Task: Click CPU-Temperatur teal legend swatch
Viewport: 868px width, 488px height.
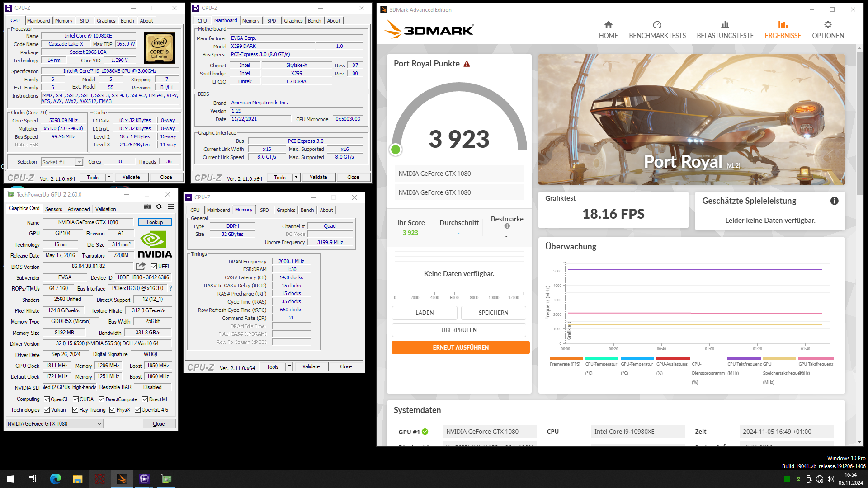Action: (x=602, y=358)
